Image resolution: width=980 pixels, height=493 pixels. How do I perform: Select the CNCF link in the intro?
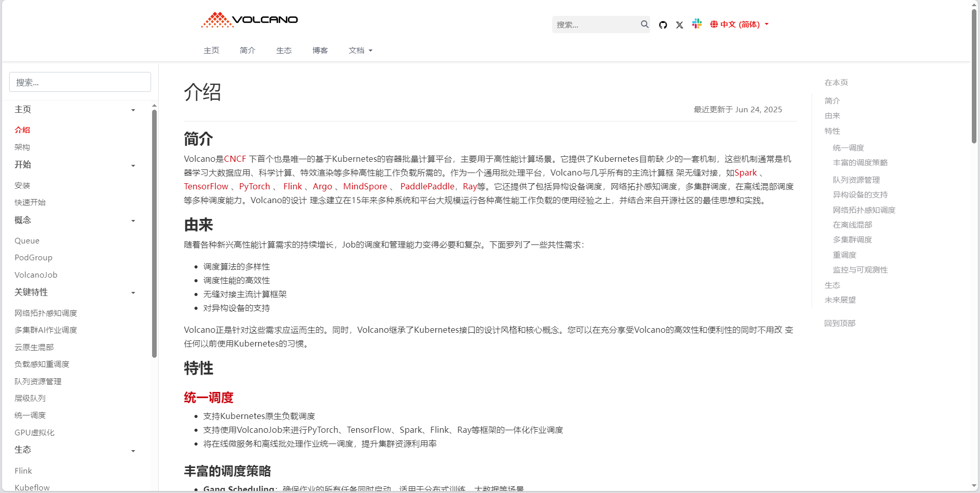[235, 159]
